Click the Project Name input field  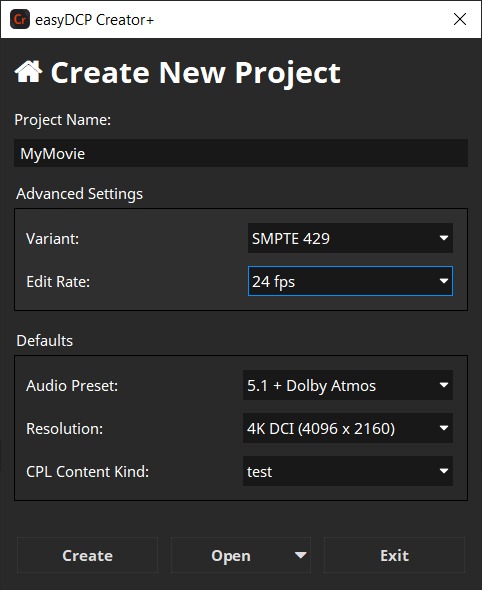(x=241, y=153)
